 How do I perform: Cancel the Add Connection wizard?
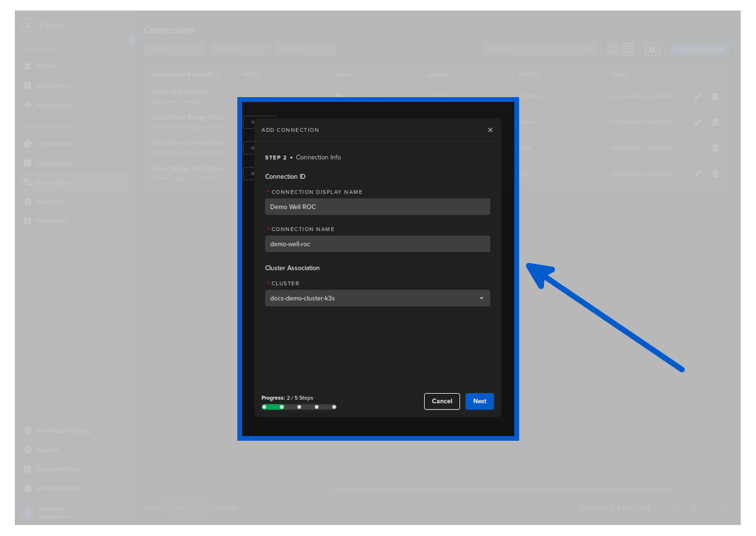coord(442,402)
